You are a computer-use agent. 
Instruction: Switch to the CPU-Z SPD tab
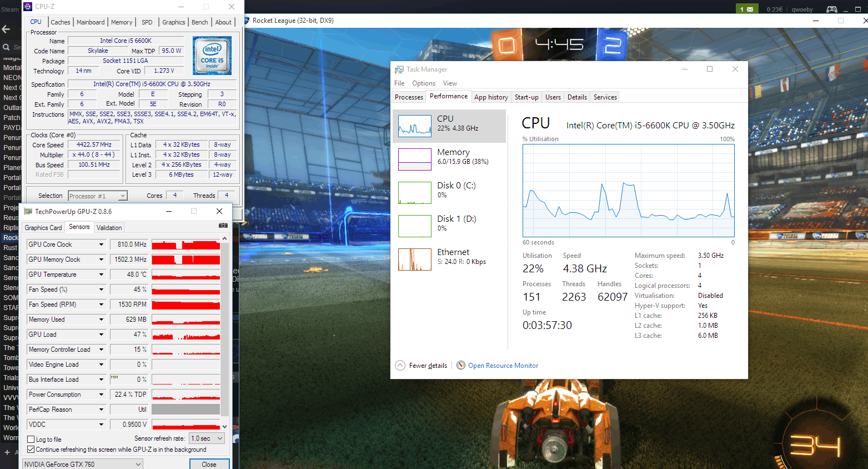coord(147,22)
